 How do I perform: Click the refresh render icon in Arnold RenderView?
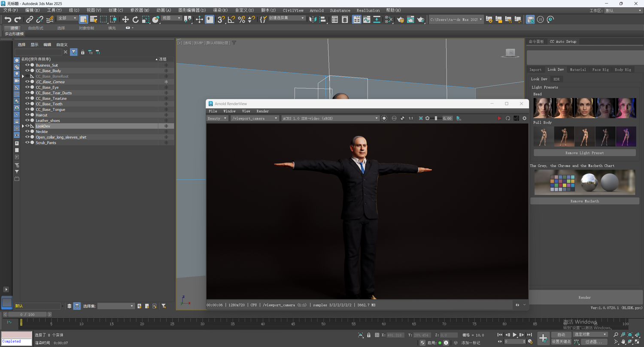tap(507, 118)
